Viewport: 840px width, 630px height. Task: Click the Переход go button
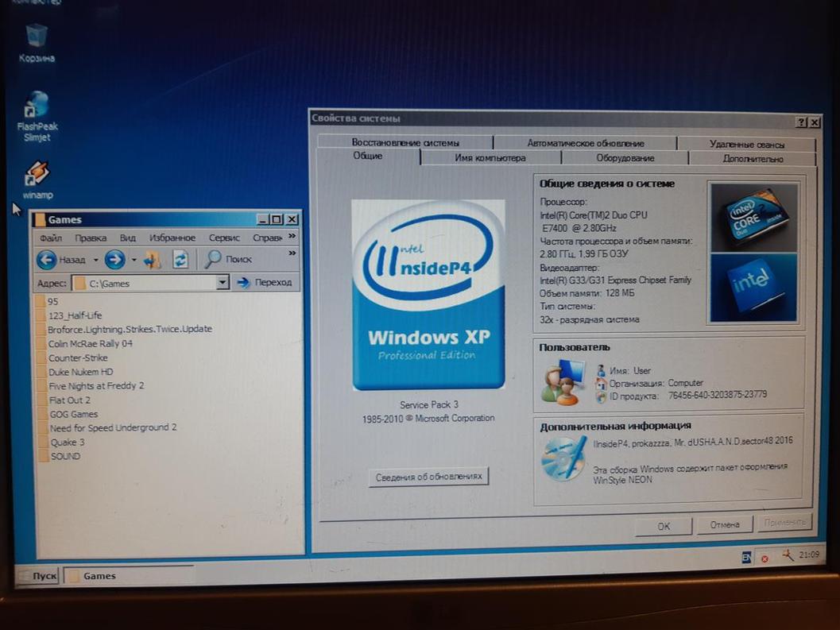pyautogui.click(x=265, y=282)
